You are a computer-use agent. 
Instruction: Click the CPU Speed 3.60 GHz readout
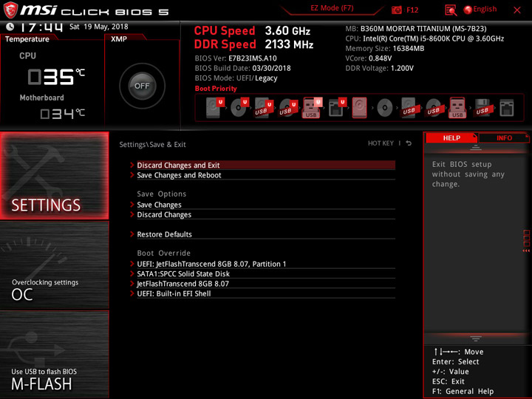click(x=252, y=31)
